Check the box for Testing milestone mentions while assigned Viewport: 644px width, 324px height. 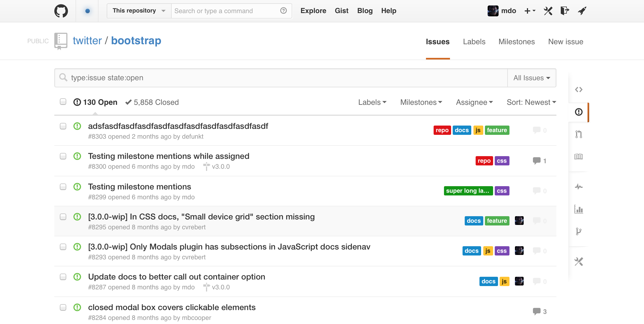[63, 156]
